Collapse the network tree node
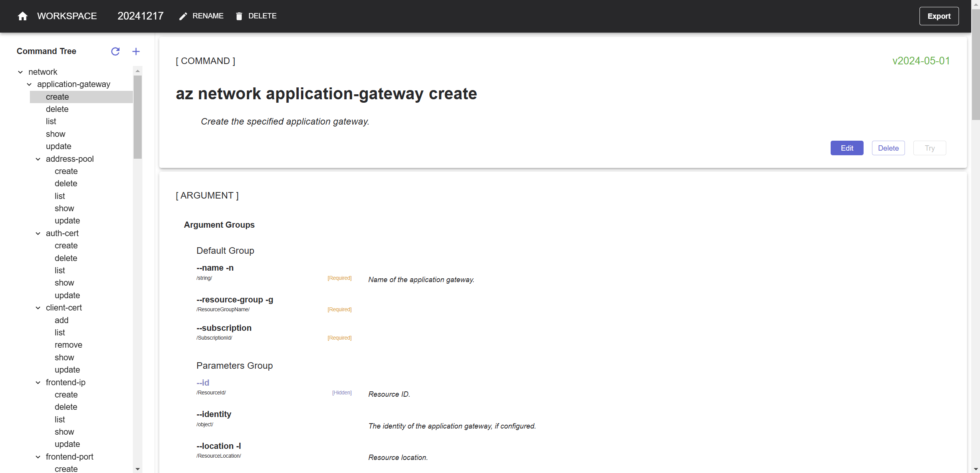Image resolution: width=980 pixels, height=473 pixels. pyautogui.click(x=20, y=72)
